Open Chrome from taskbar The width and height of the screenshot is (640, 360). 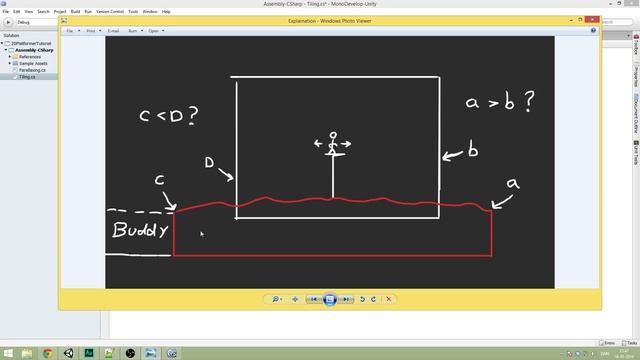[48, 353]
